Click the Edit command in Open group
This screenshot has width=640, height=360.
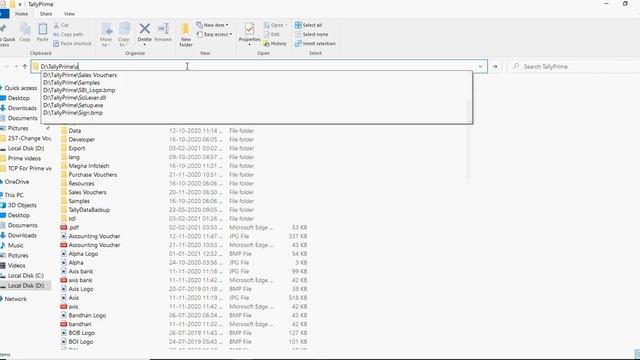coord(272,34)
